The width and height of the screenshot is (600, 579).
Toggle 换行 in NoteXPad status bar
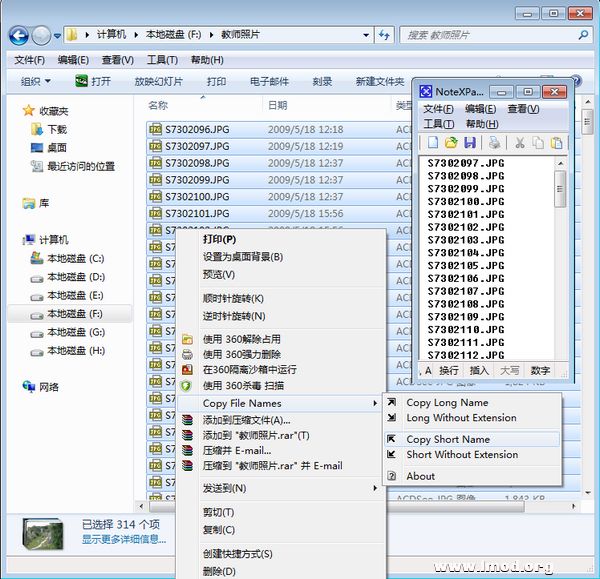coord(448,370)
